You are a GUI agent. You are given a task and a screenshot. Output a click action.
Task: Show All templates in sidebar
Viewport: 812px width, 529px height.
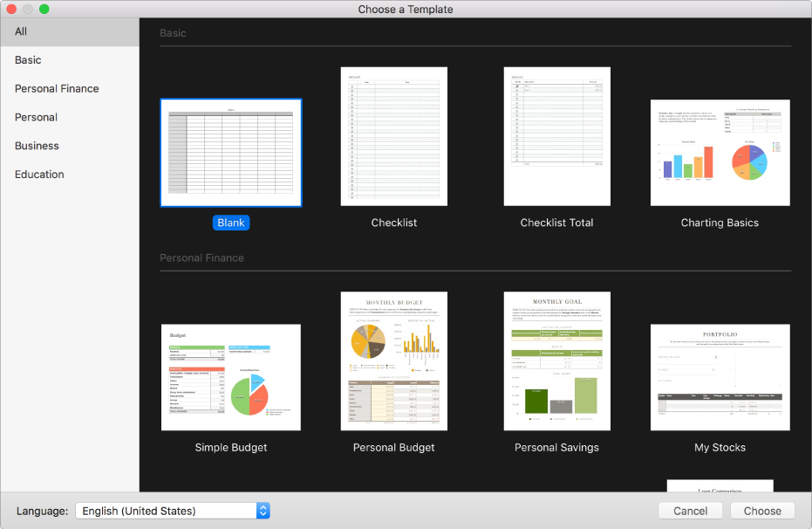(x=21, y=31)
